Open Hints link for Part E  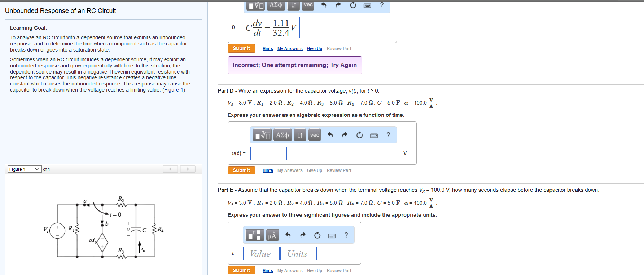pos(268,271)
